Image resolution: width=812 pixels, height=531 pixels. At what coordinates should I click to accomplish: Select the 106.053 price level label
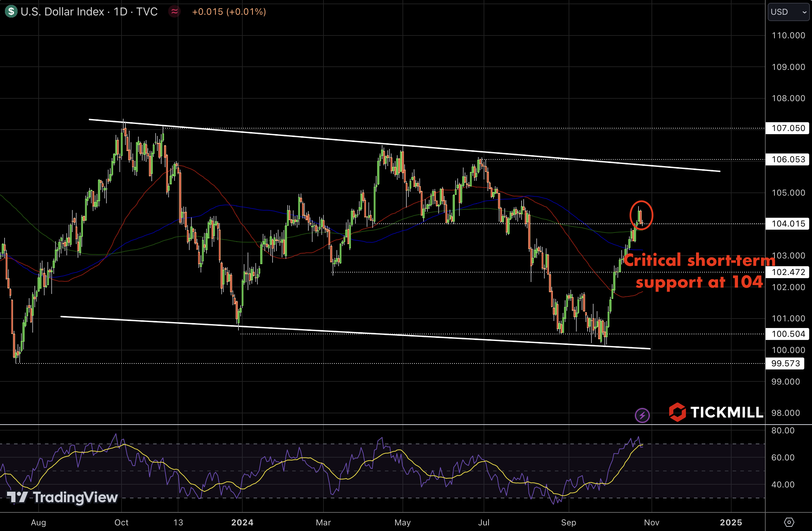788,159
